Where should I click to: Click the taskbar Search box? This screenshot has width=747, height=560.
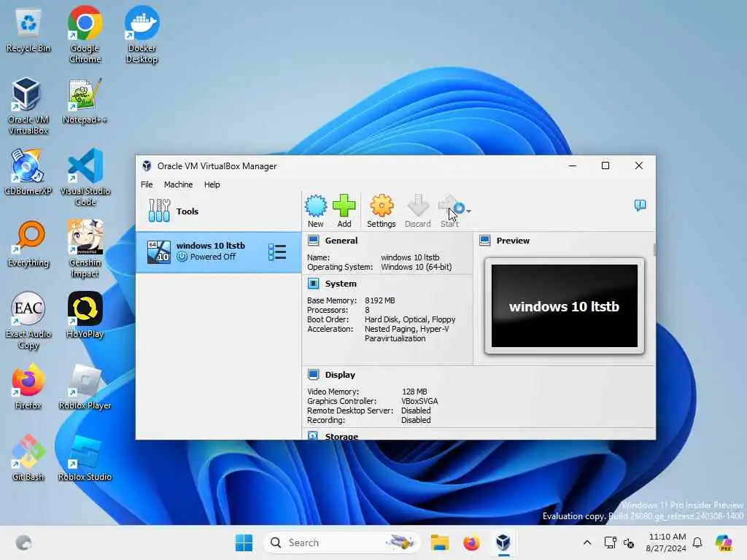click(341, 542)
